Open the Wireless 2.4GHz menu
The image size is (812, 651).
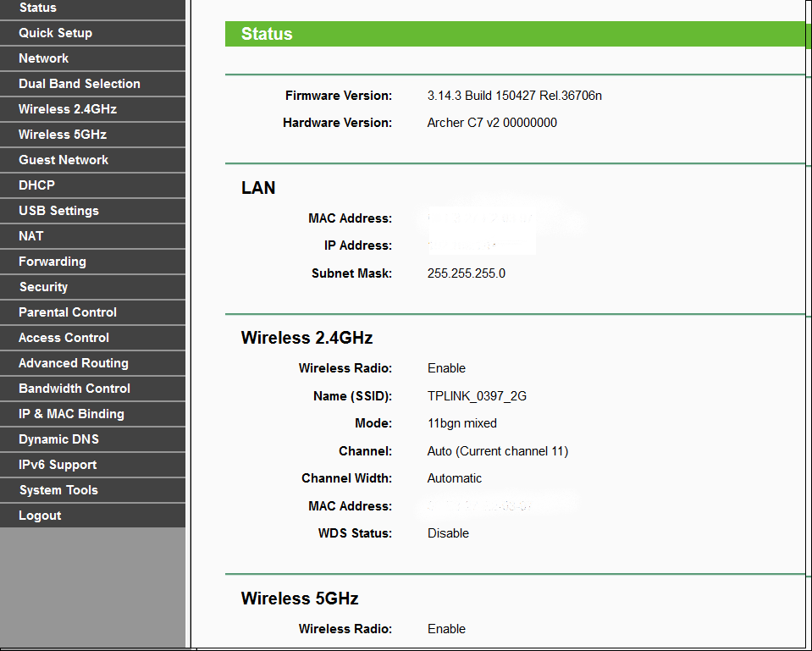click(67, 109)
